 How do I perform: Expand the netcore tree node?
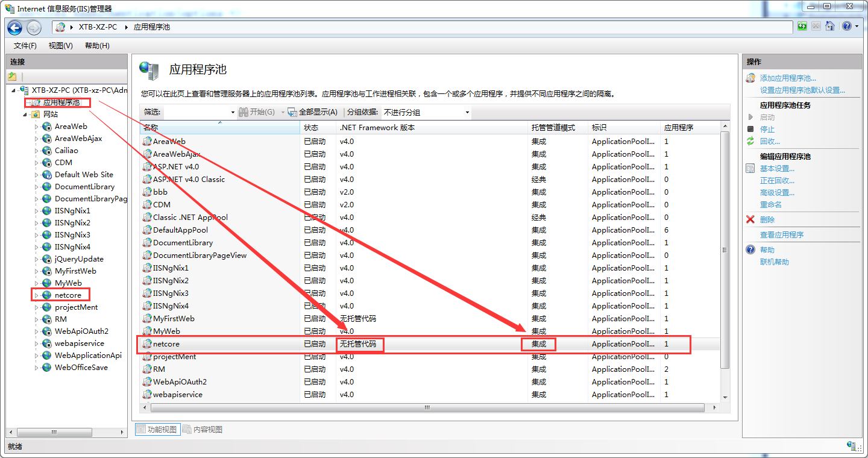point(36,295)
